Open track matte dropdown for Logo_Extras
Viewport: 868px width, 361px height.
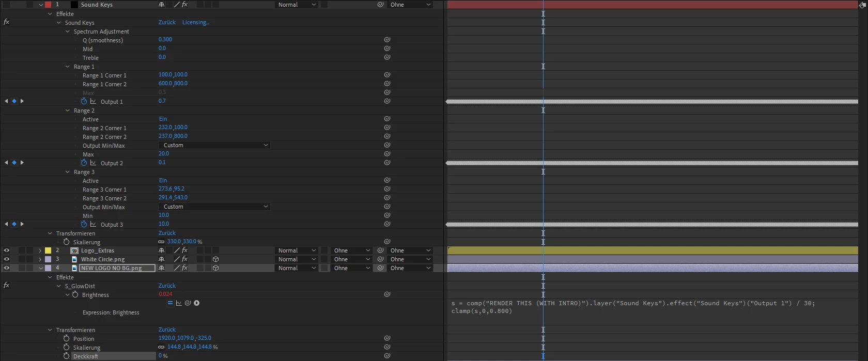[x=352, y=250]
